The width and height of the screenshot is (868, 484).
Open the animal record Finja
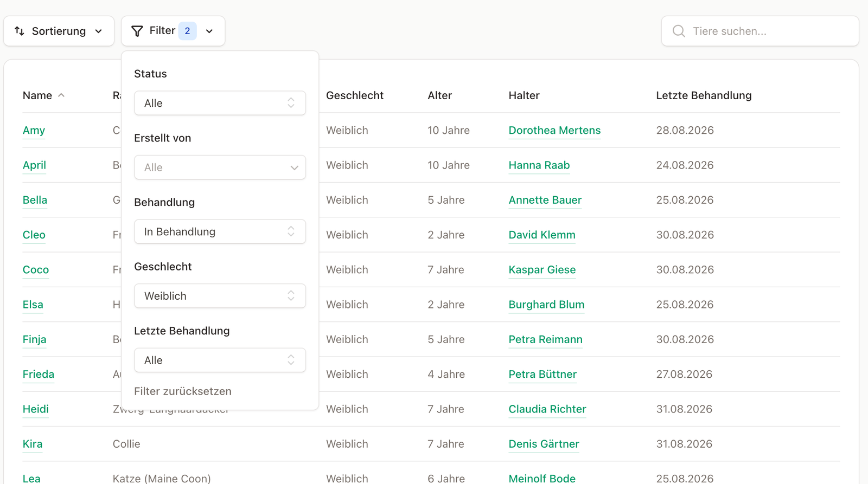pos(35,339)
